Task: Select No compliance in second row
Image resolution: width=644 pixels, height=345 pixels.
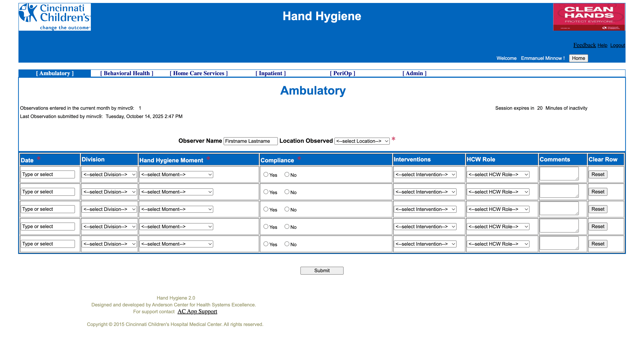Action: [287, 192]
